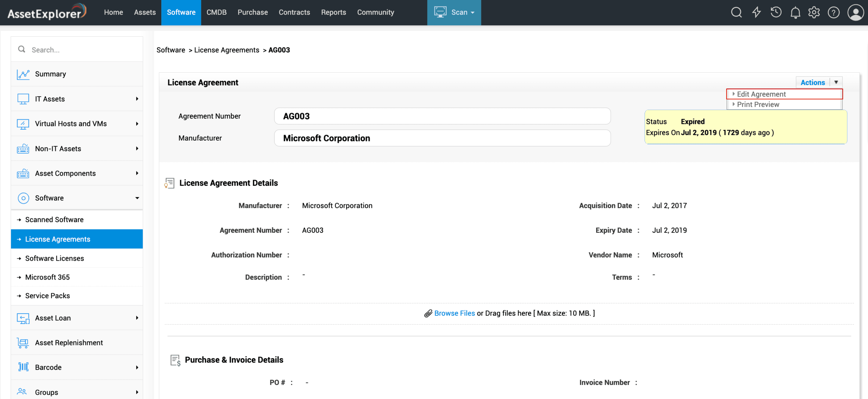868x399 pixels.
Task: Switch to the CMDB tab
Action: (x=216, y=12)
